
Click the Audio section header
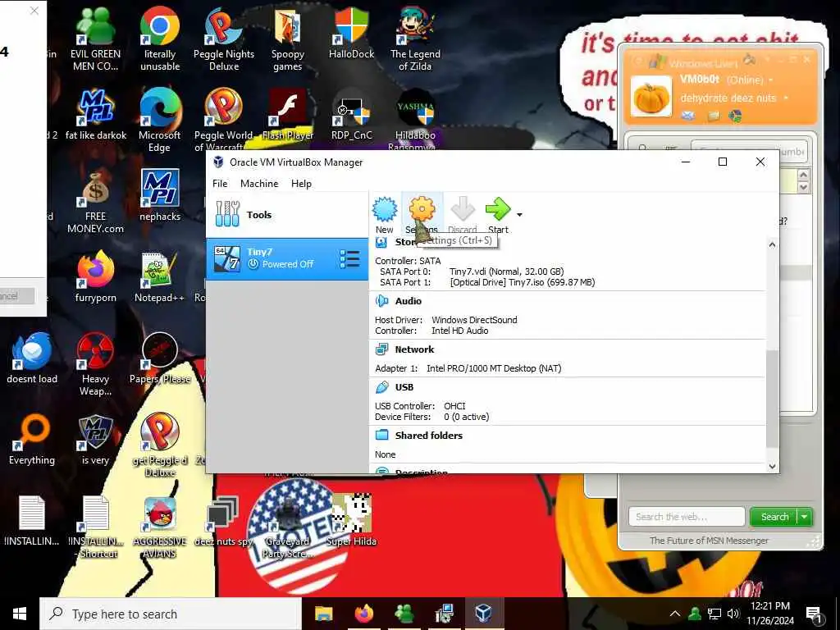click(408, 301)
